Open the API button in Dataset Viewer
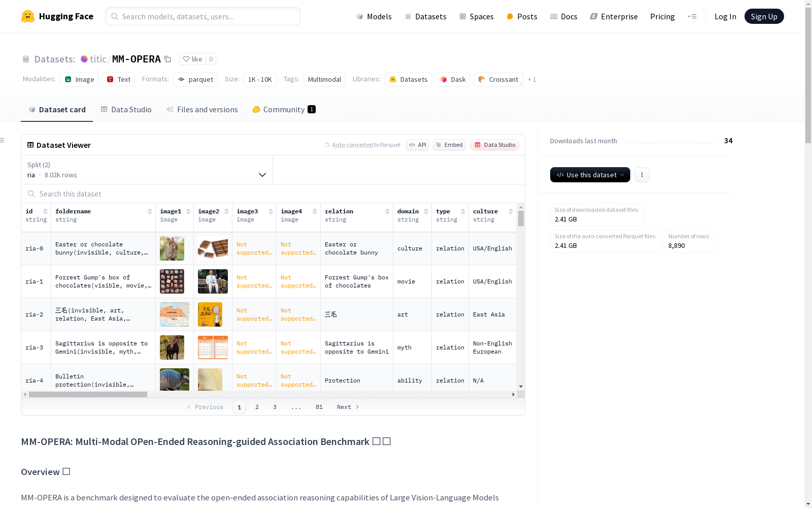This screenshot has width=812, height=508. click(x=418, y=145)
